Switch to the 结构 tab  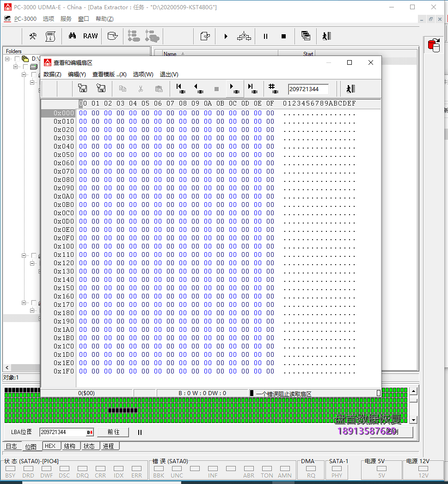[x=70, y=446]
